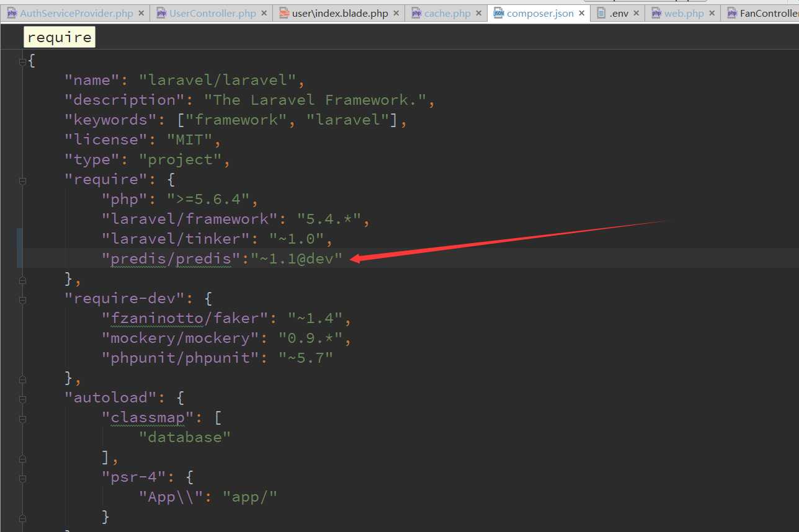Close the web.php tab
799x532 pixels.
(x=712, y=14)
